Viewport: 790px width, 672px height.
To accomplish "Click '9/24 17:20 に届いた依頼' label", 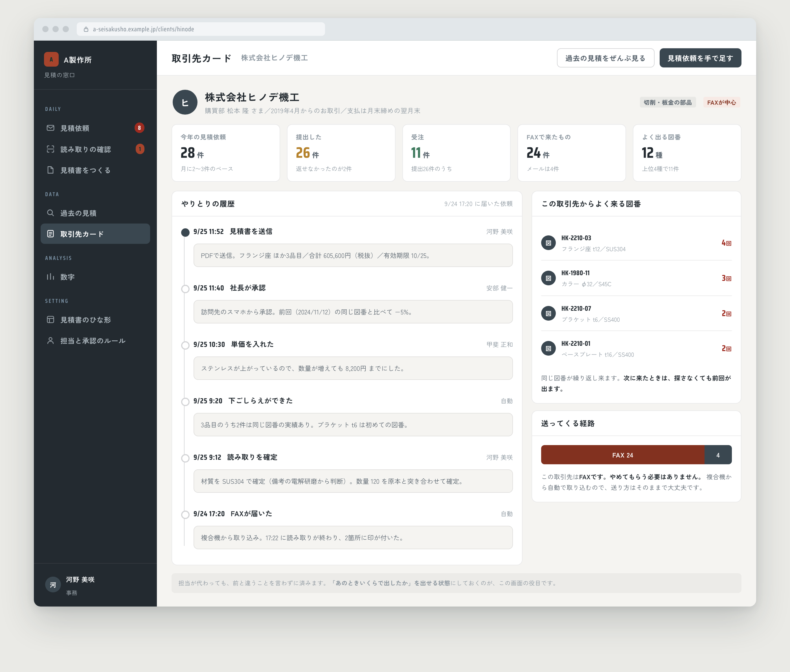I will coord(478,204).
